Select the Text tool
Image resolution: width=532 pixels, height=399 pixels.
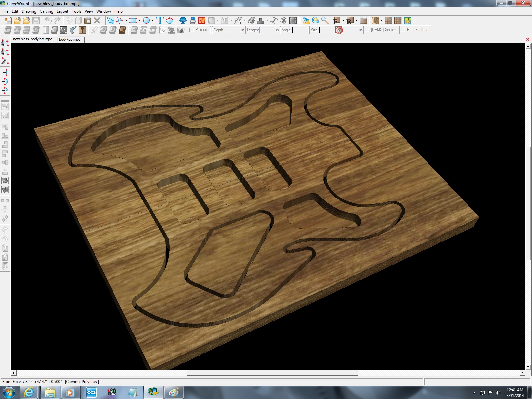tap(160, 20)
